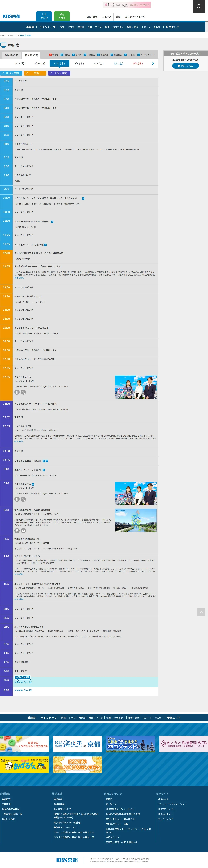Open the きょうと危機管理WEB banner

coord(184,744)
